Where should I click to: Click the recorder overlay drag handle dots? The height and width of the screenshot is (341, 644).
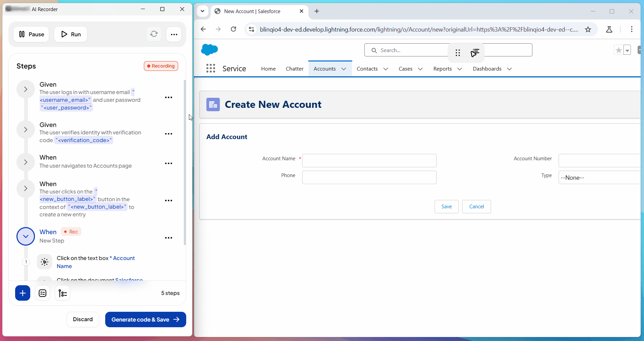pos(458,53)
